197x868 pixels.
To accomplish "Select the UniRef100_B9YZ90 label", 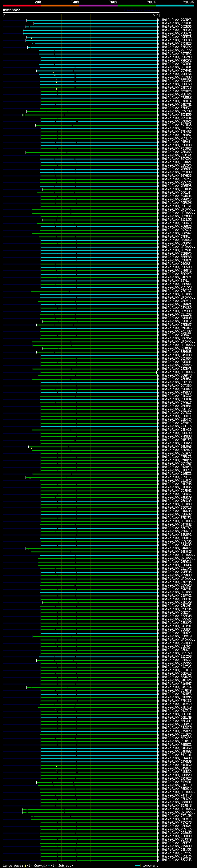I will pyautogui.click(x=177, y=159).
